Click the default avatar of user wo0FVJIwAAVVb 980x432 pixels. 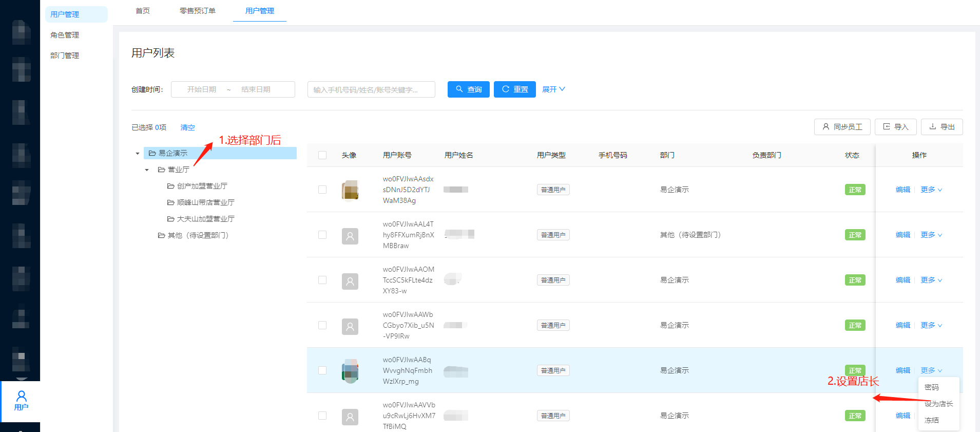coord(350,417)
